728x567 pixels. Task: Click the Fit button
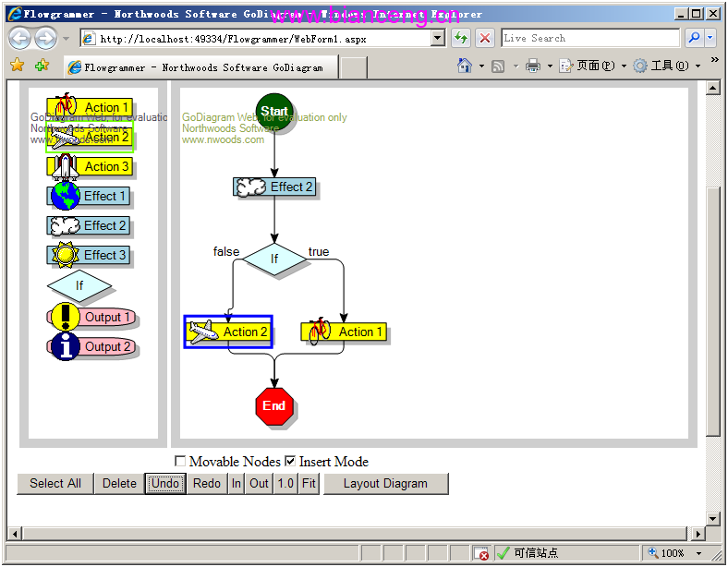(x=309, y=484)
